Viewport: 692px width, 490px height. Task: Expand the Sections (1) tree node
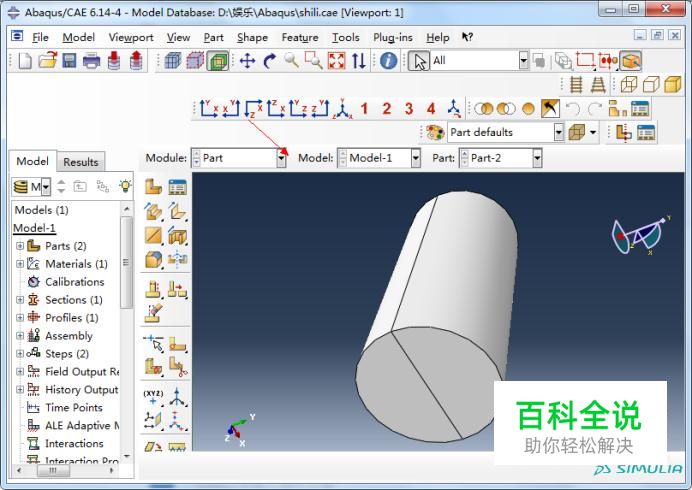tap(20, 299)
